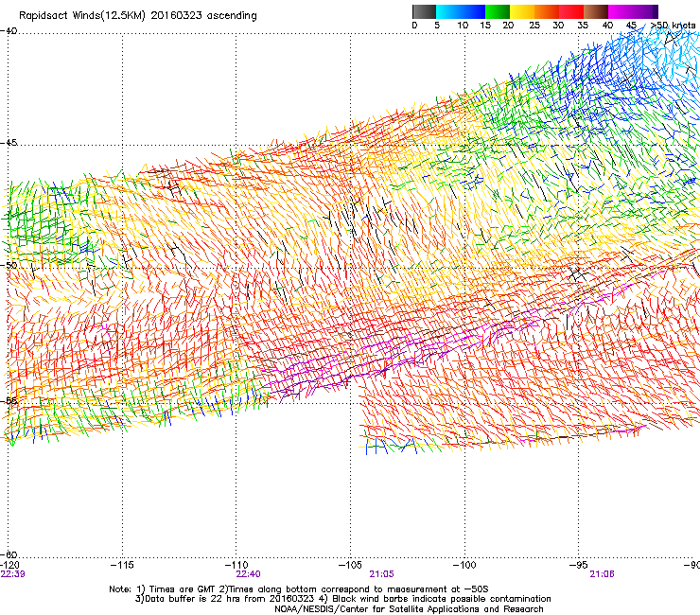The image size is (700, 615).
Task: Click the latitude label '-50'
Action: [9, 265]
